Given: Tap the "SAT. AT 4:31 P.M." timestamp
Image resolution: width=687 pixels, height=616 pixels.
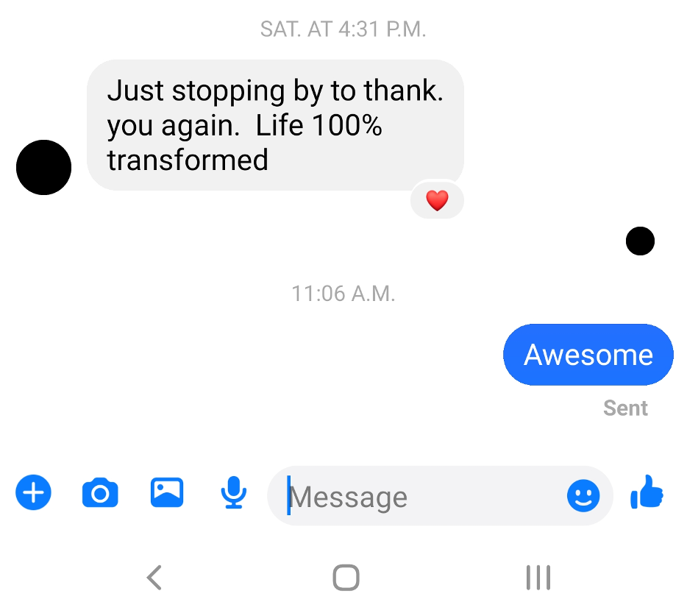Looking at the screenshot, I should tap(343, 29).
